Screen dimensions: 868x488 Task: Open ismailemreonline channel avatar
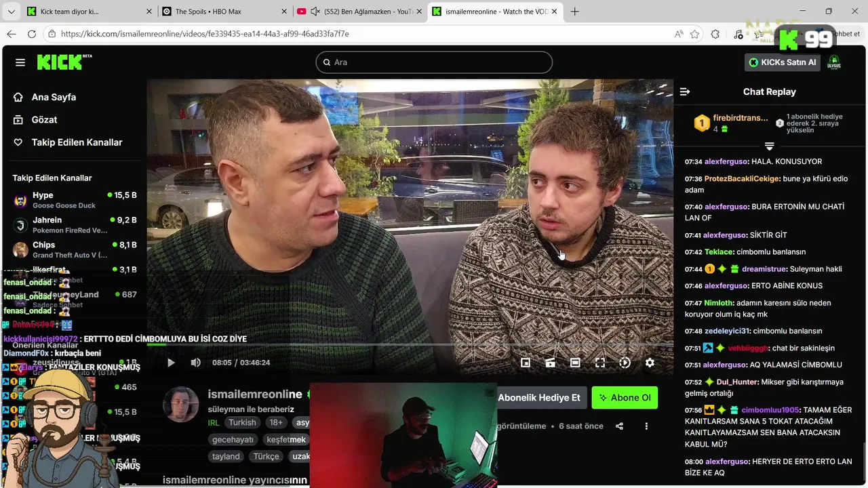coord(181,404)
